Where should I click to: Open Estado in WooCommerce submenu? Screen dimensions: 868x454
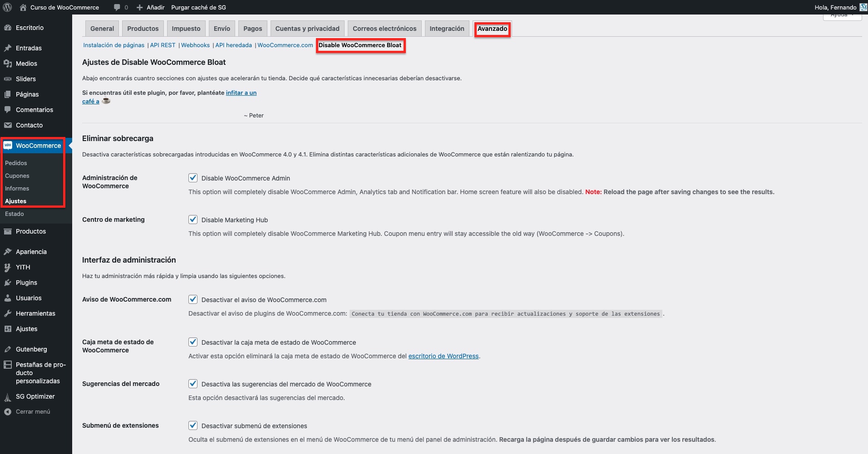point(15,214)
